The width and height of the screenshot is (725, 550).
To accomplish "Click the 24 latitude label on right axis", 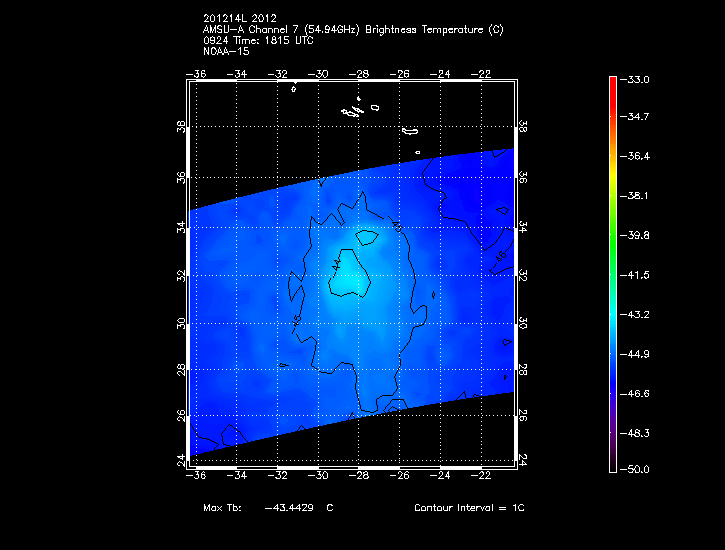I will (523, 460).
